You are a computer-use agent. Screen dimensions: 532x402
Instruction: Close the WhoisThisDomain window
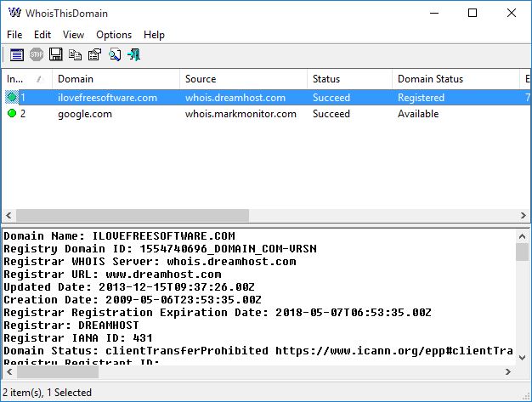pos(512,13)
